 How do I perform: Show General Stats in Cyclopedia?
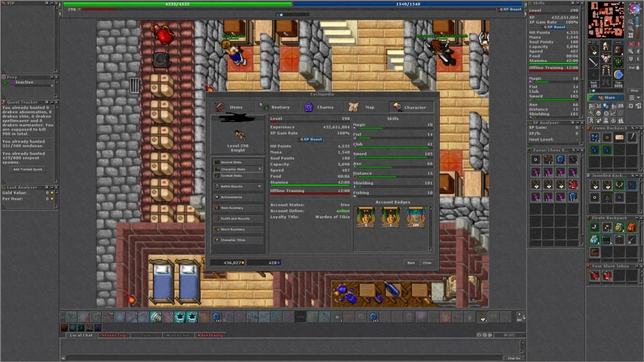238,162
